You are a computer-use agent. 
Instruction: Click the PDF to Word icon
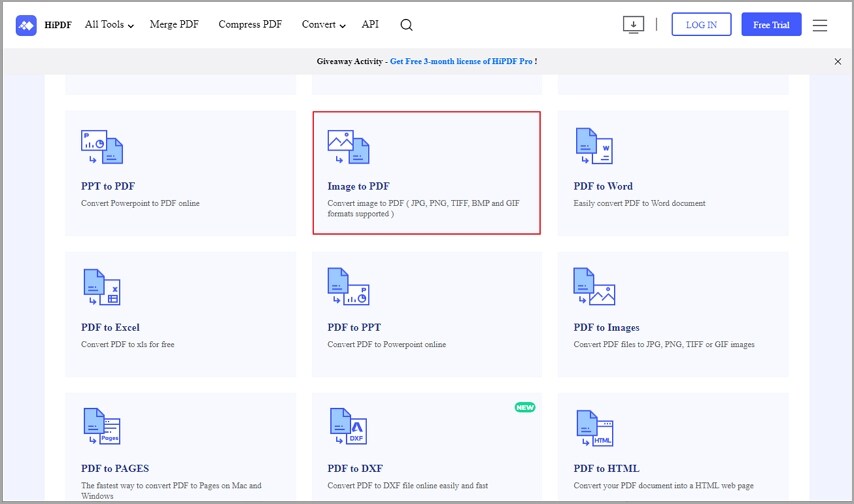pyautogui.click(x=594, y=147)
